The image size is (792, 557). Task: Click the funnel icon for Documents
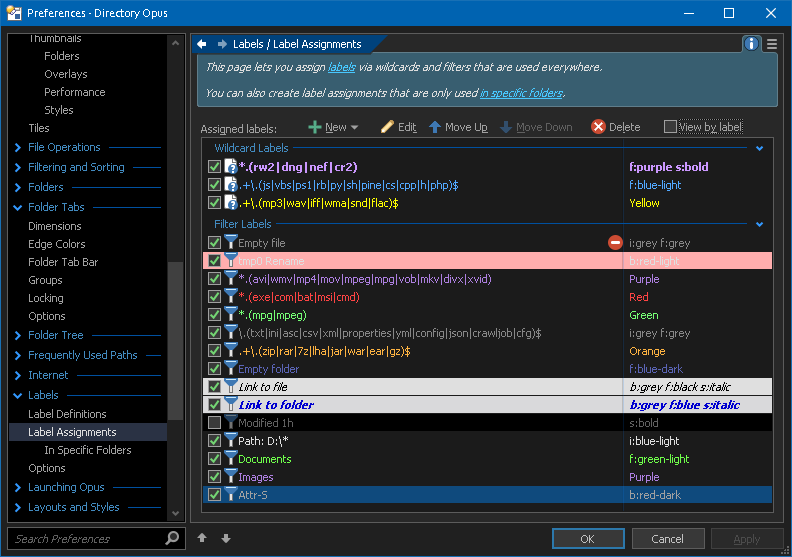click(x=230, y=459)
